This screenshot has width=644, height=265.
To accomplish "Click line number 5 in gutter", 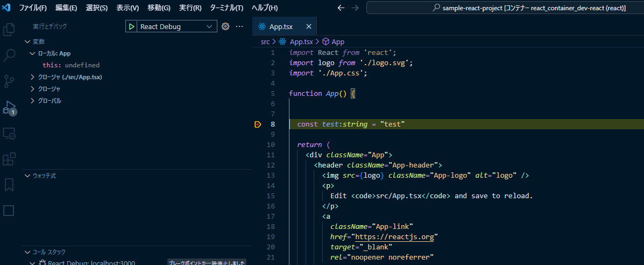I will tap(273, 93).
